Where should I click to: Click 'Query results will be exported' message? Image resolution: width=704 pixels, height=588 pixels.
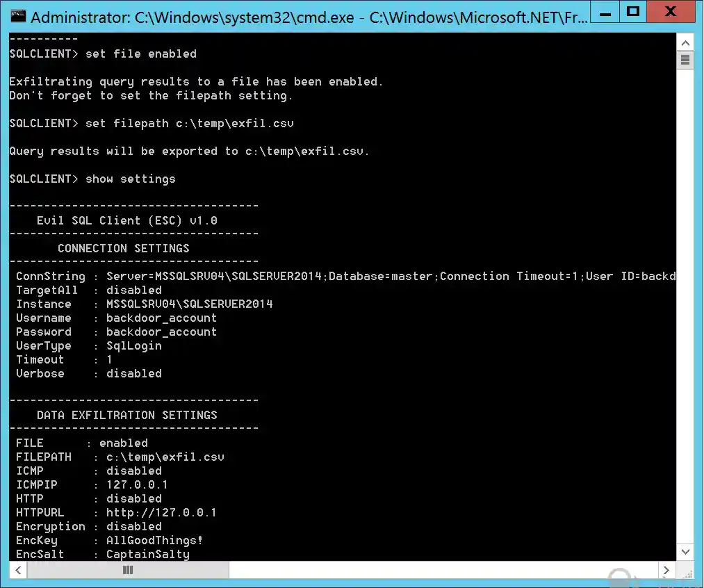[189, 152]
